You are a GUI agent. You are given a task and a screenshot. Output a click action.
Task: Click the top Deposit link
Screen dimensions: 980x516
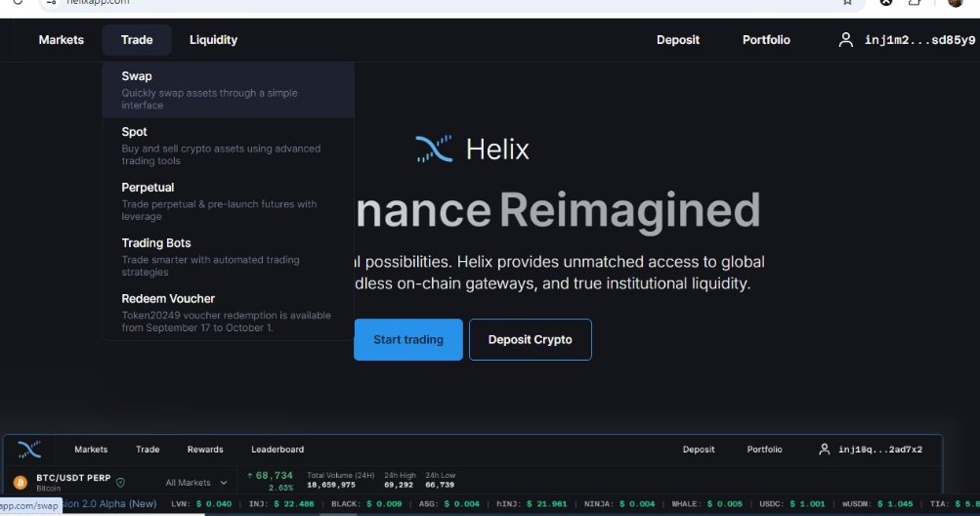(678, 40)
